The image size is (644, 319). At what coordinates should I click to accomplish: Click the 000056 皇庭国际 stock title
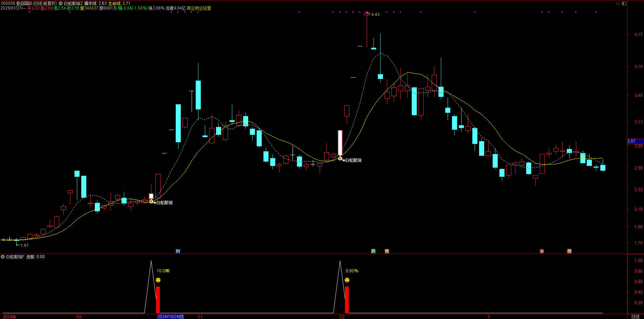[x=29, y=3]
